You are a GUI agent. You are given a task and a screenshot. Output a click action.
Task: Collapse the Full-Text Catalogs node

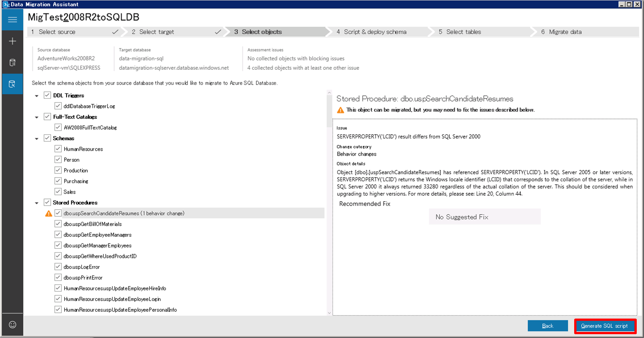(x=37, y=117)
